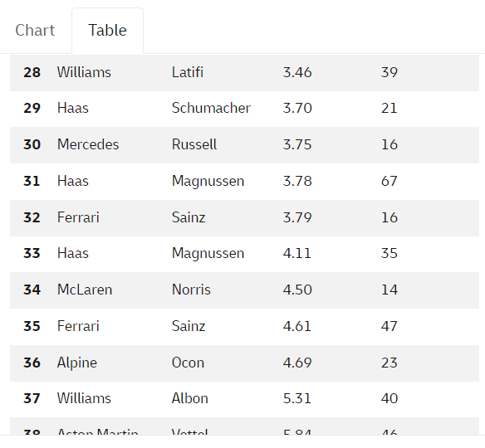Image resolution: width=485 pixels, height=448 pixels.
Task: Click McLaren in row 34
Action: tap(85, 290)
